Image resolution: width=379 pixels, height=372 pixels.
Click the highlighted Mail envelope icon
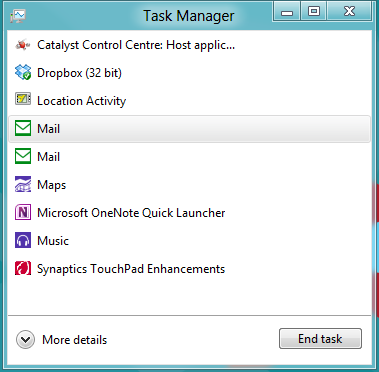coord(23,128)
